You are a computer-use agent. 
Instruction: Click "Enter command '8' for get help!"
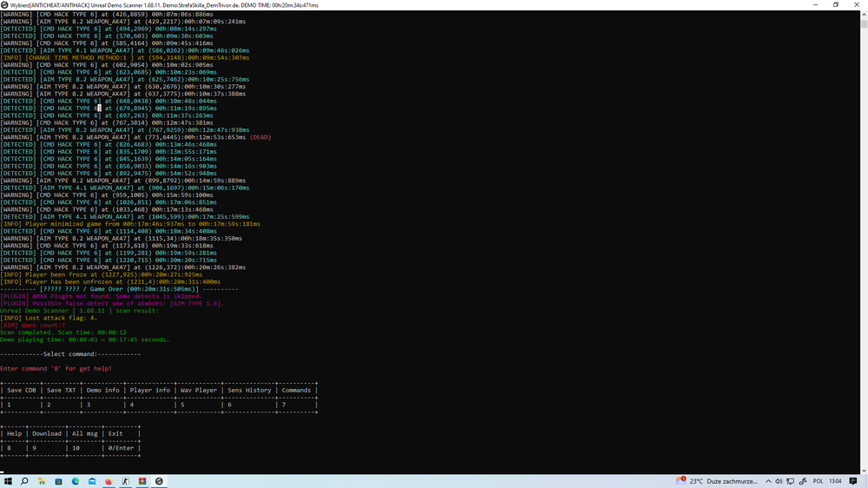click(56, 368)
